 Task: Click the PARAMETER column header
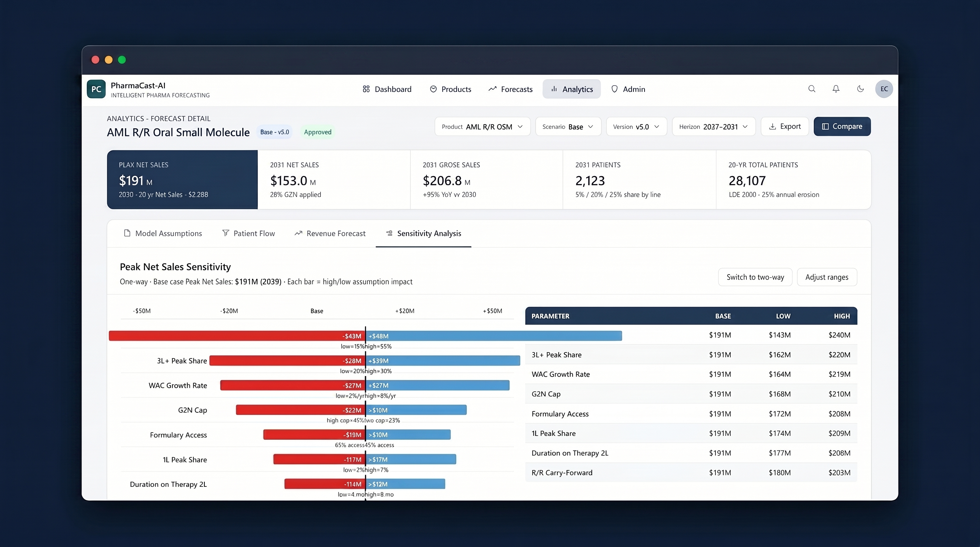[x=550, y=316]
